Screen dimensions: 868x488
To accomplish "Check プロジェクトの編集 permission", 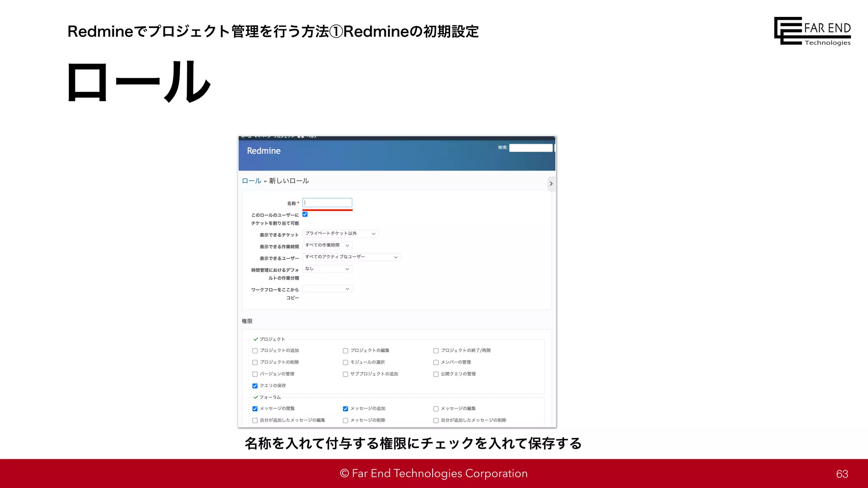I will pyautogui.click(x=345, y=351).
